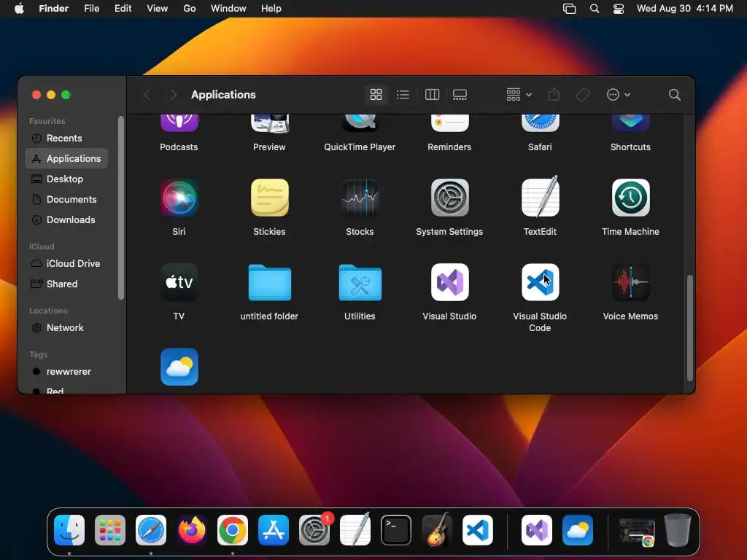This screenshot has height=560, width=747.
Task: Open the Go menu
Action: pyautogui.click(x=190, y=9)
